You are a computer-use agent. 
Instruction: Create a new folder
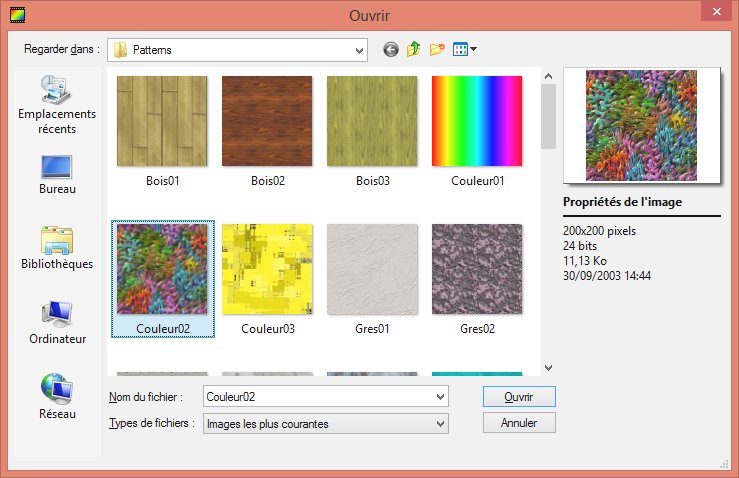[437, 49]
